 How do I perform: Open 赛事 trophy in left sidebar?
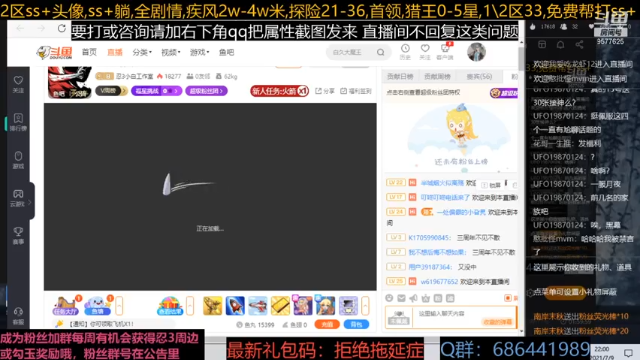click(x=18, y=236)
